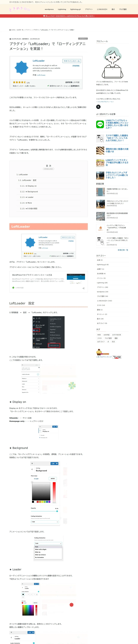Jump to TOC entry 1. LoftLoader

coord(22,175)
